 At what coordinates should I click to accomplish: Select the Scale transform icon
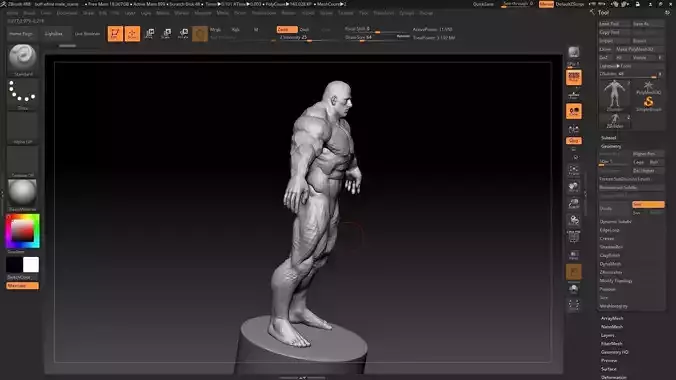pos(166,34)
